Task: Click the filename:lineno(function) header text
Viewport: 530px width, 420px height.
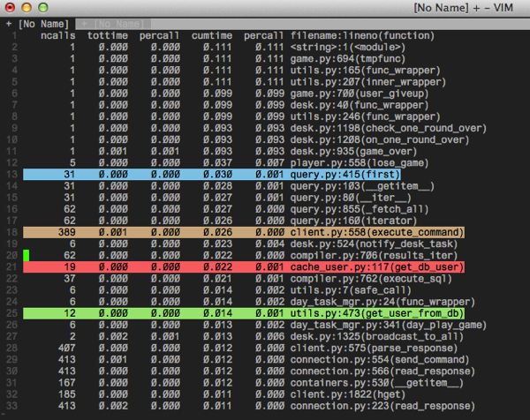Action: tap(362, 36)
